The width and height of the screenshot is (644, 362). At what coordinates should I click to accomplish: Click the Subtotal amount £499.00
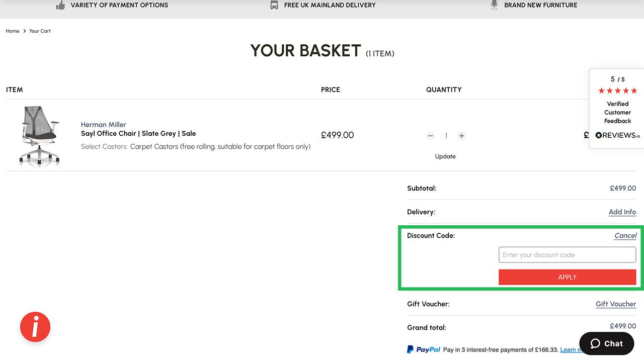623,189
